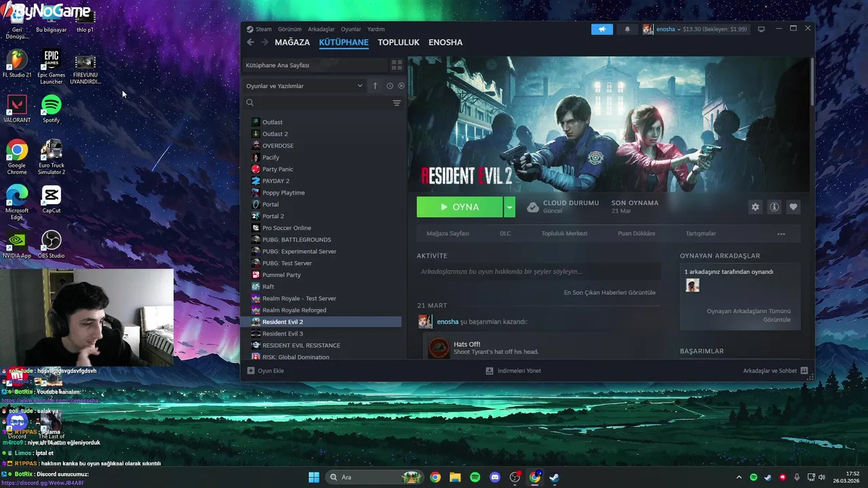The width and height of the screenshot is (868, 488).
Task: Expand the Oyunlar ve Yazılımlar dropdown
Action: click(x=304, y=86)
